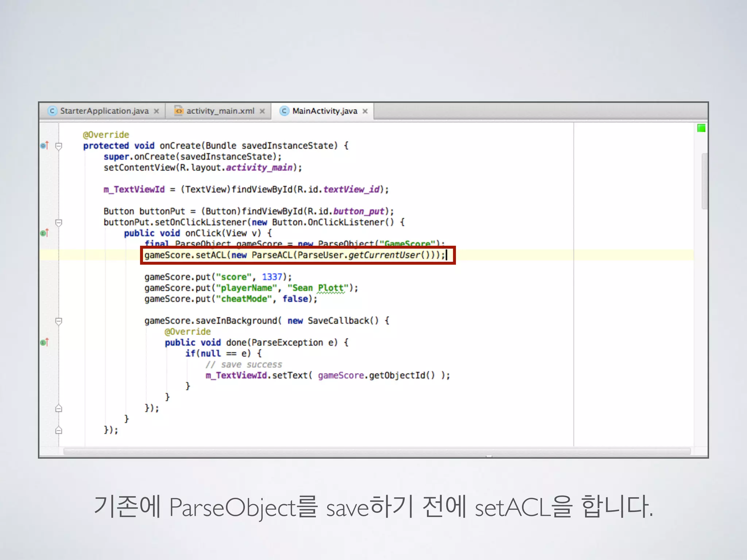This screenshot has width=747, height=560.
Task: Click the text "@Override" above onCreate
Action: pos(106,135)
